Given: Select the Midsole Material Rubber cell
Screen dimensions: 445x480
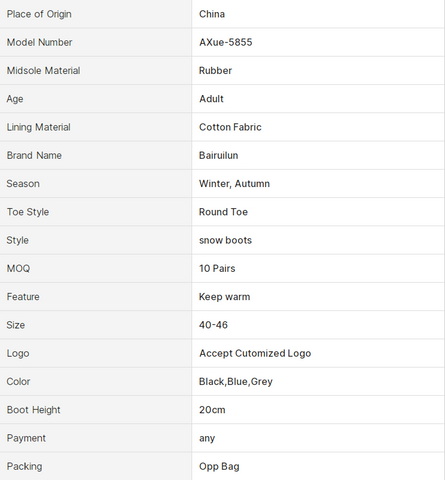Looking at the screenshot, I should (x=318, y=71).
